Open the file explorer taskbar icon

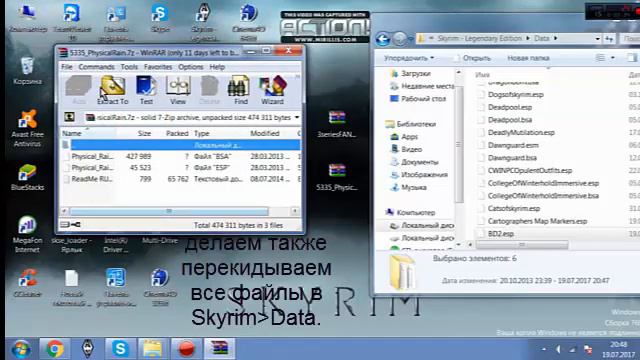click(153, 349)
